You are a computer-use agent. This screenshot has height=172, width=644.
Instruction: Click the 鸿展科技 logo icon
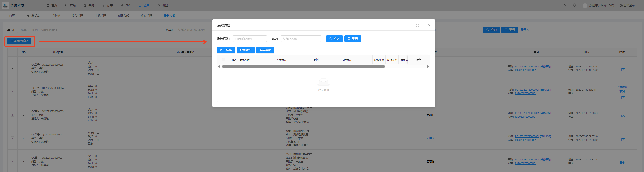click(5, 5)
